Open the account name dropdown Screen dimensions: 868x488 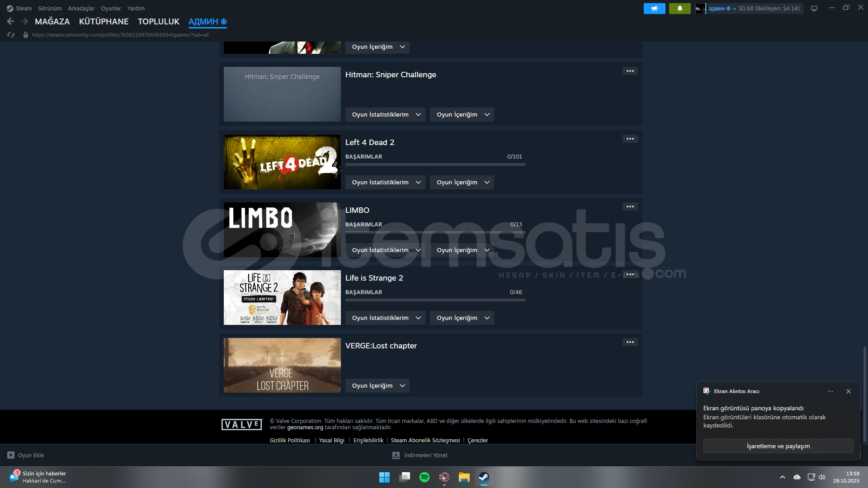722,9
